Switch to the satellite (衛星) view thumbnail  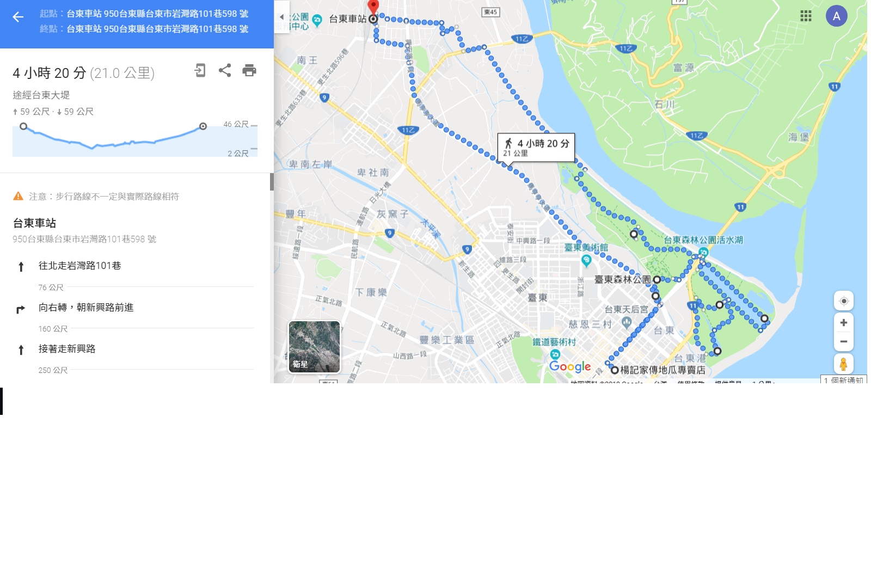[x=314, y=347]
